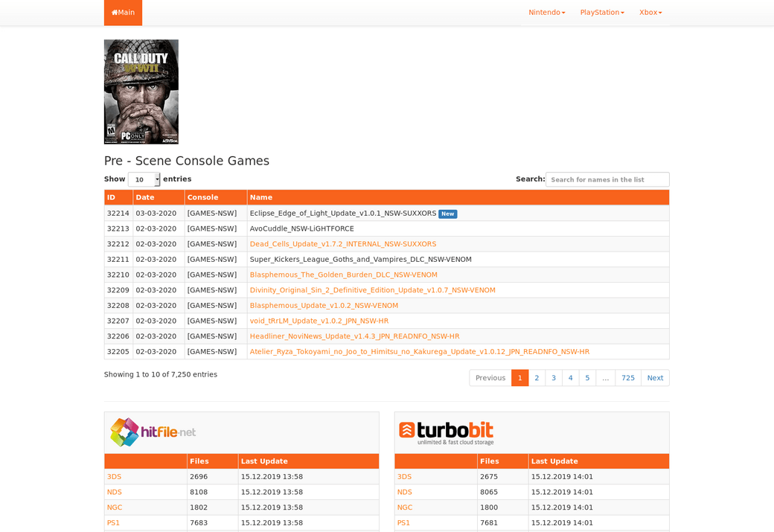774x532 pixels.
Task: Go to pagination page 5
Action: 587,377
